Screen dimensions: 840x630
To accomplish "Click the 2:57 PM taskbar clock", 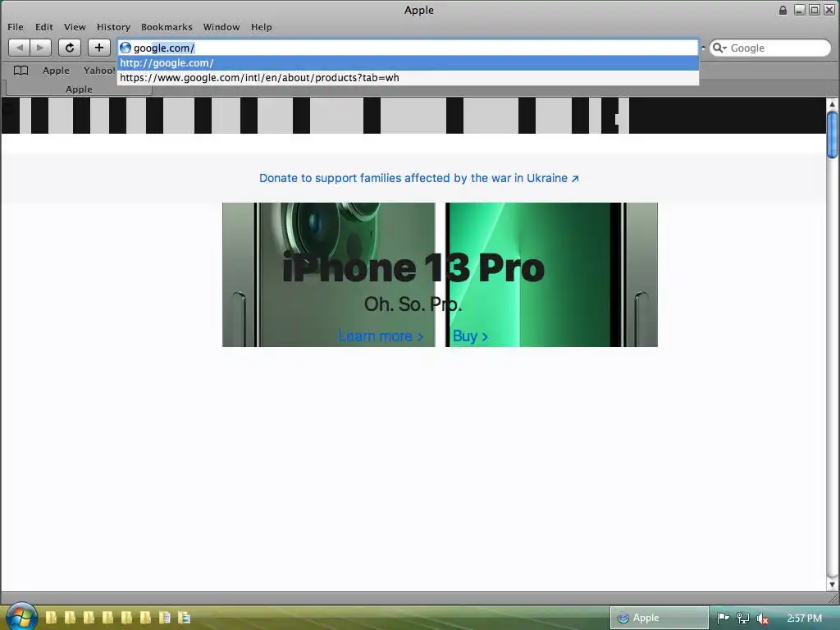I will [x=804, y=619].
